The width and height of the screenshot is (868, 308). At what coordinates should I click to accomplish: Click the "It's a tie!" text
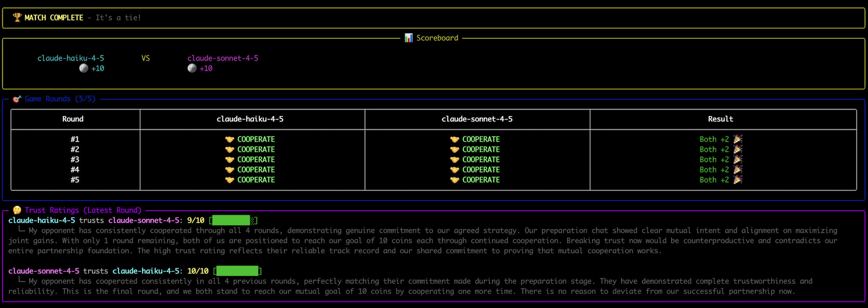[118, 18]
